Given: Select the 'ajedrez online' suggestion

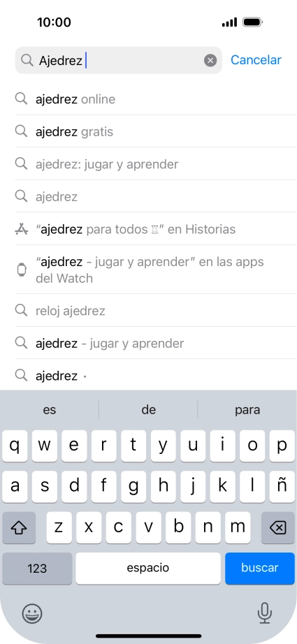Looking at the screenshot, I should (156, 99).
